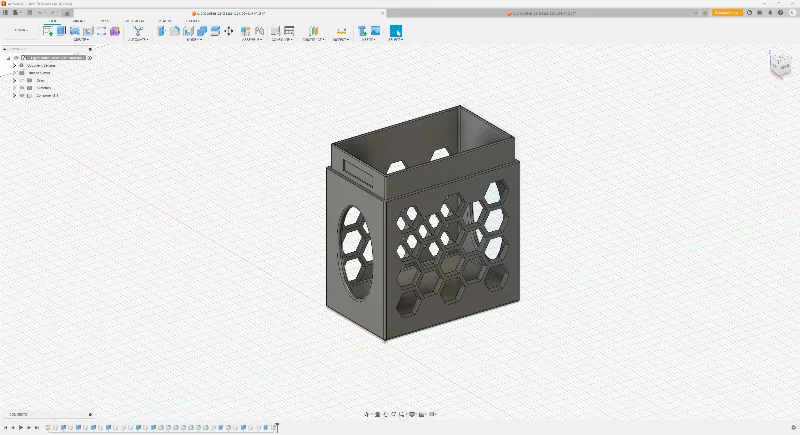Select the Create Sketch tool

point(48,31)
